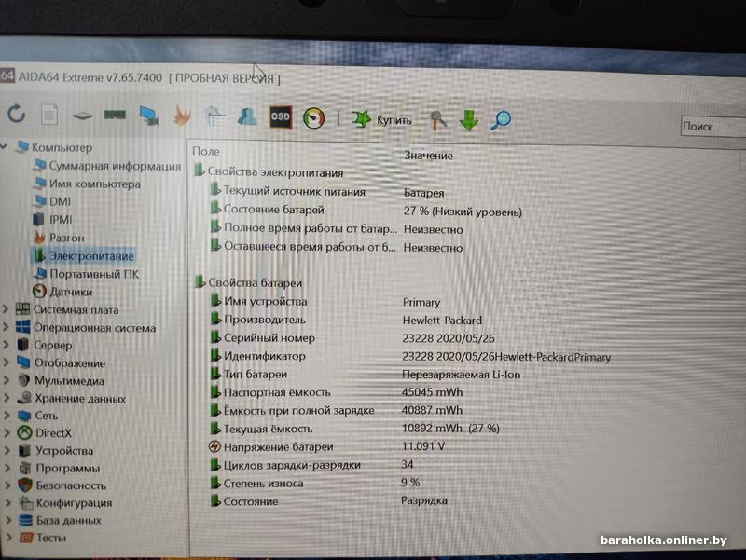Select Состояние батарей row
This screenshot has height=560, width=746.
pyautogui.click(x=366, y=211)
